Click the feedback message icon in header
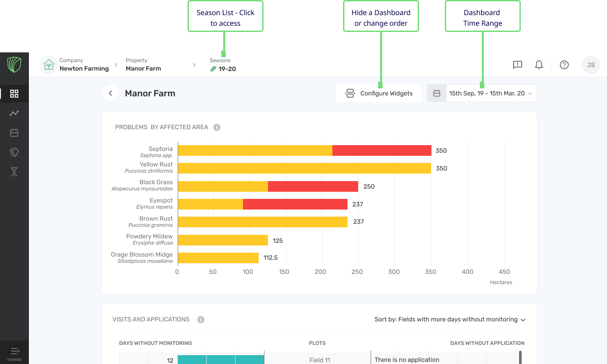The image size is (607, 364). coord(517,65)
